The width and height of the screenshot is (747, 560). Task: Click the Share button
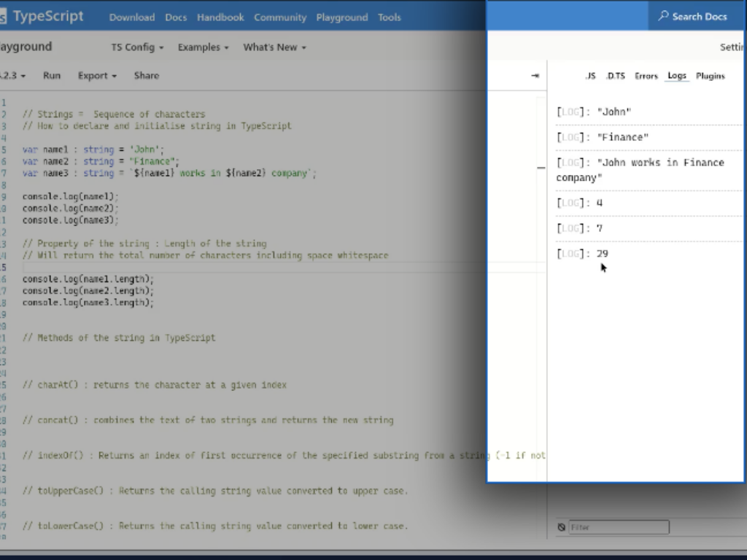pyautogui.click(x=146, y=75)
